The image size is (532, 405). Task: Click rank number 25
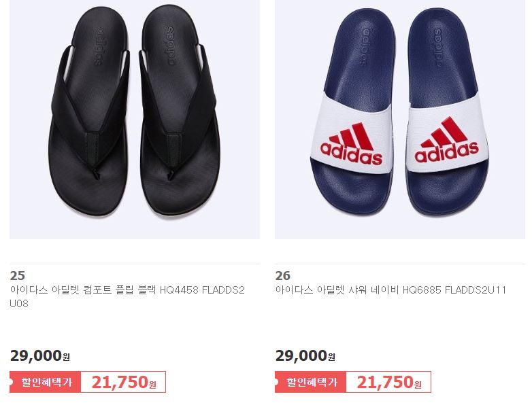click(18, 275)
